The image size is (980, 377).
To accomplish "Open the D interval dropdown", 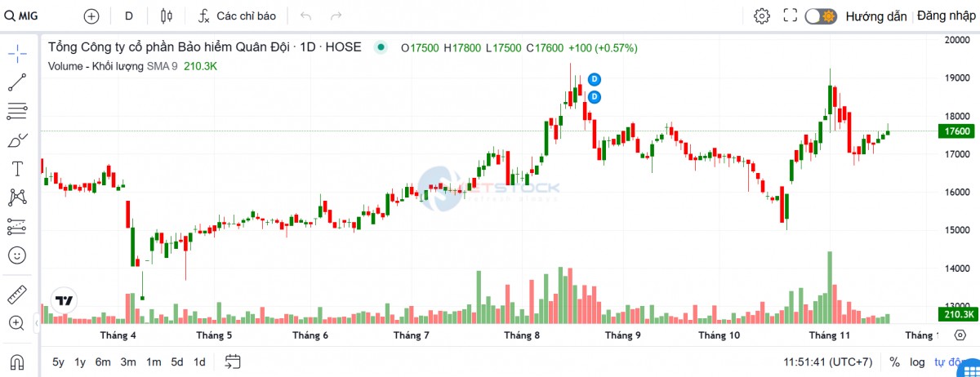I will pos(129,16).
